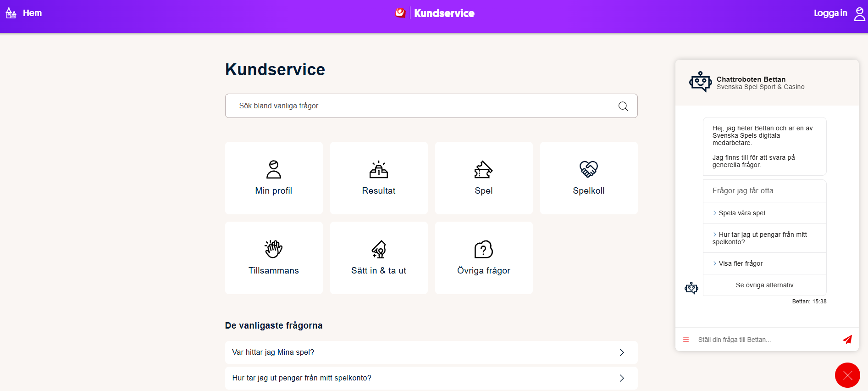Open the Övriga frågor category label
The image size is (868, 391).
coord(484,271)
